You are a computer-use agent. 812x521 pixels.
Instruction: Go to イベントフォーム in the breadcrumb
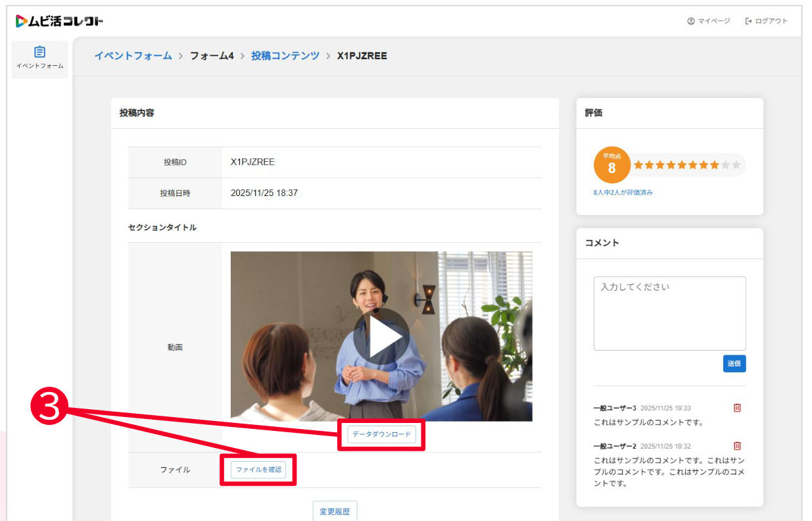(x=133, y=56)
